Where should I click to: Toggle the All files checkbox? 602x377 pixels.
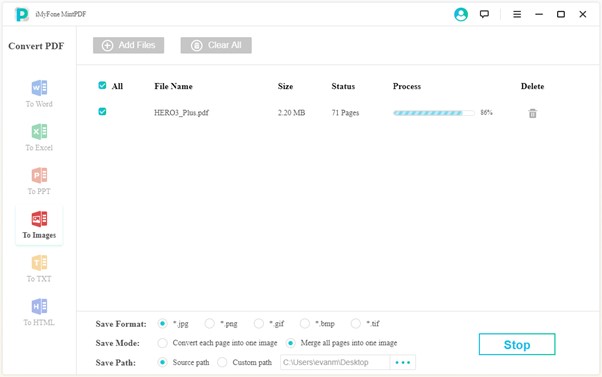102,85
